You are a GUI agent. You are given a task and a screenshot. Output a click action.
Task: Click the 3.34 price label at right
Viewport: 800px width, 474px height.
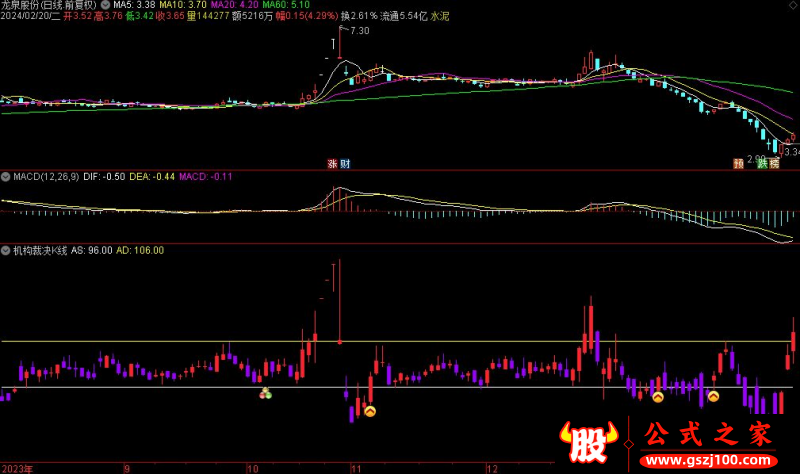792,152
